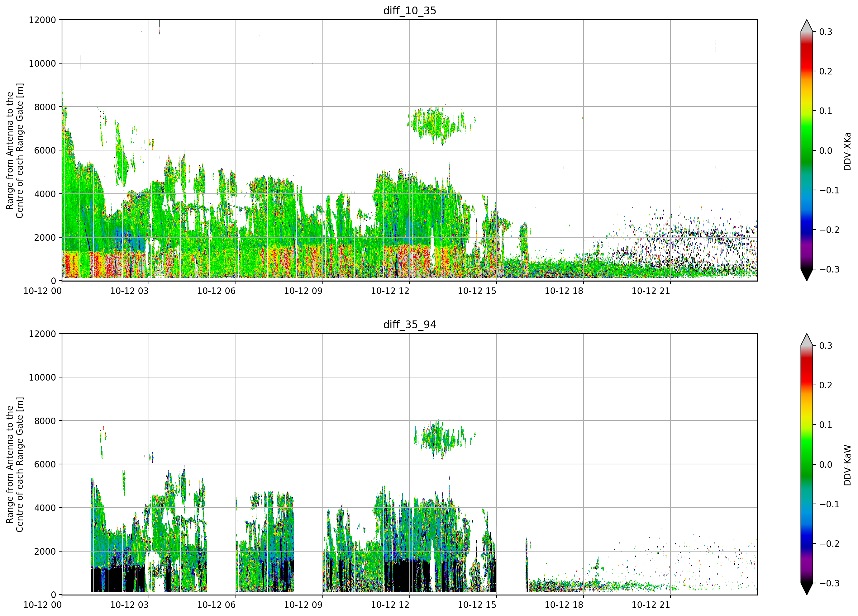
Task: Click the 10-12 12 x-tick of diff_10_35
Action: (x=390, y=291)
